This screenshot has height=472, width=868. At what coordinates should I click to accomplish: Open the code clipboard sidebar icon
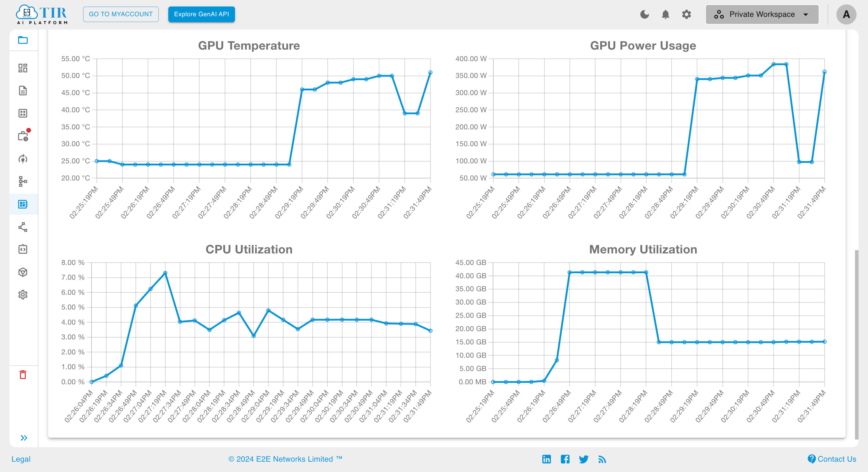pos(23,249)
